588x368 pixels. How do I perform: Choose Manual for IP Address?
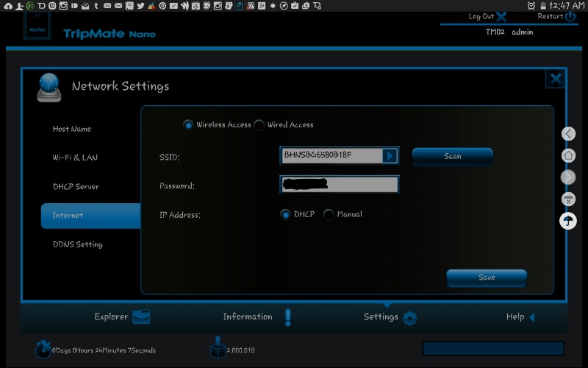click(x=329, y=214)
